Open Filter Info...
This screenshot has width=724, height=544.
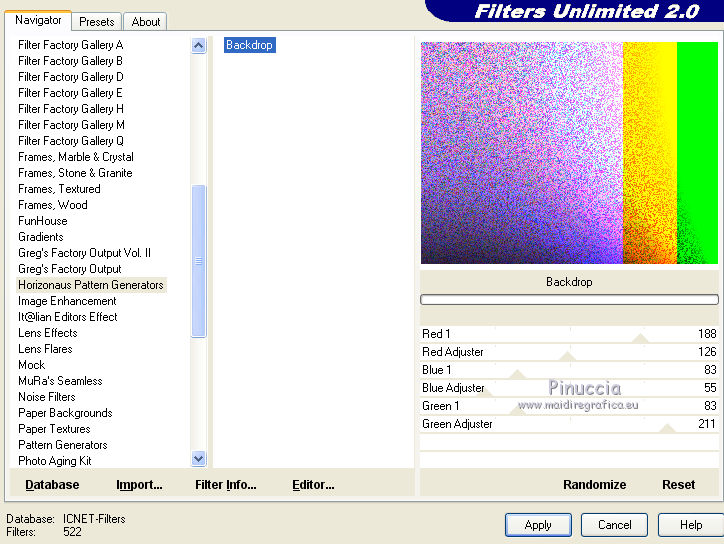[x=225, y=484]
